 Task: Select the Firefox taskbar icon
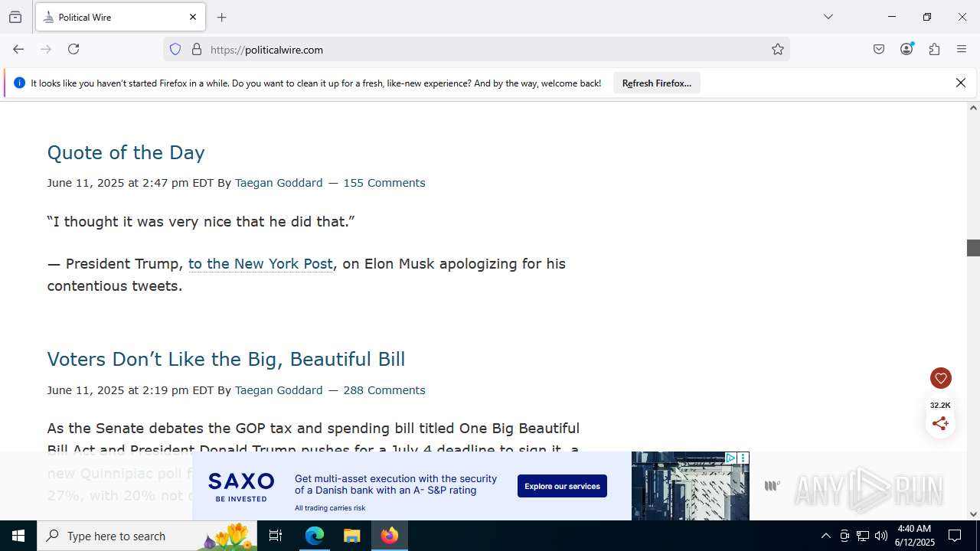point(390,536)
